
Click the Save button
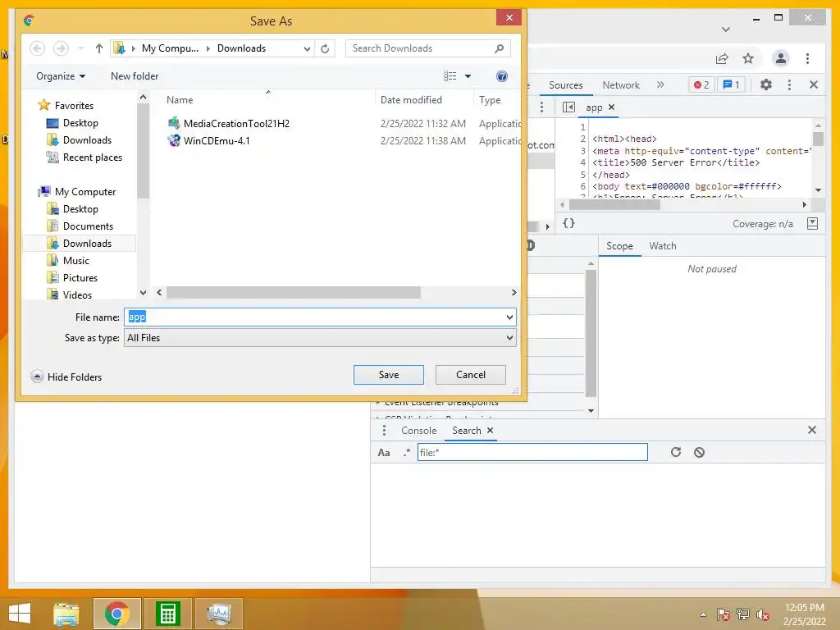(388, 374)
